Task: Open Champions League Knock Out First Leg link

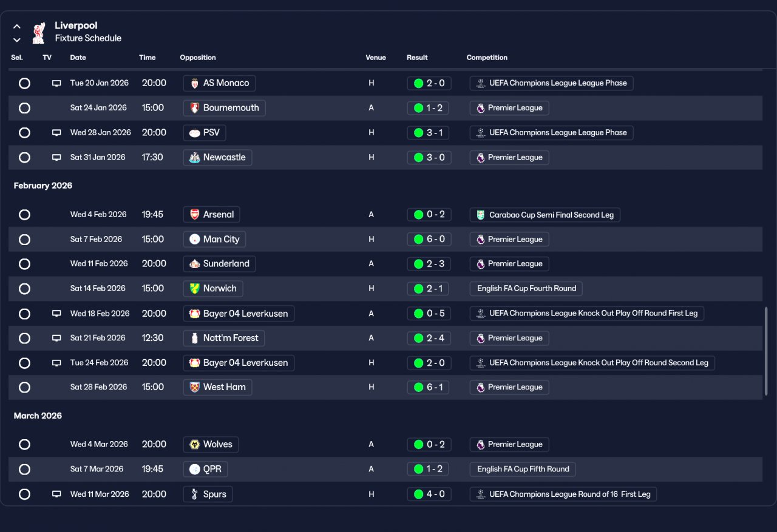Action: (x=587, y=314)
